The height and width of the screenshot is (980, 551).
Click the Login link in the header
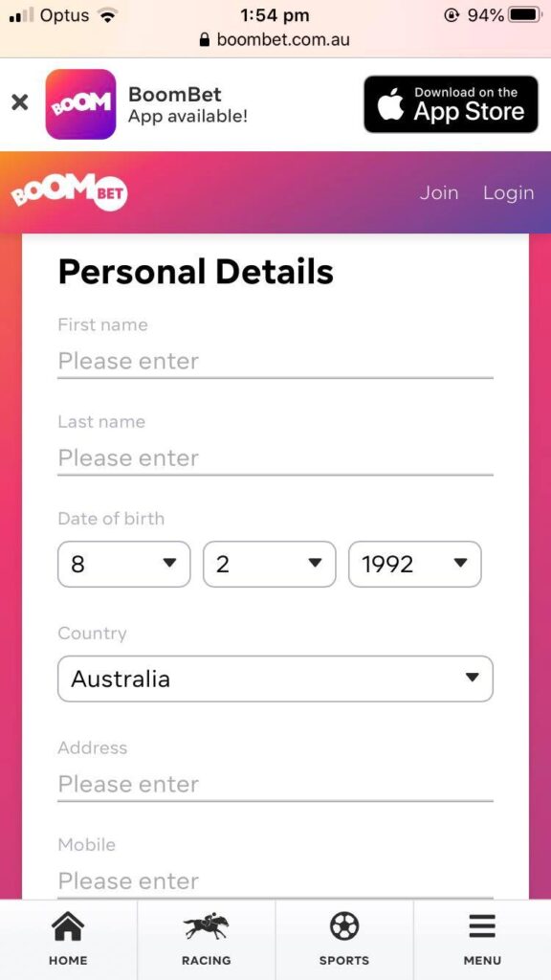[508, 191]
